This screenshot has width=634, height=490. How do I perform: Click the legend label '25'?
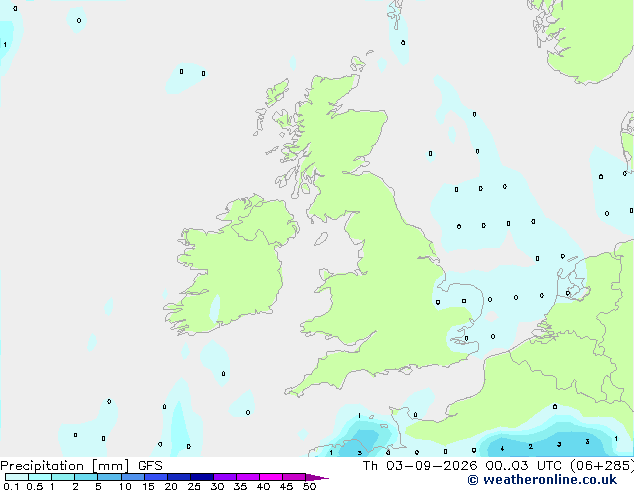pyautogui.click(x=194, y=486)
